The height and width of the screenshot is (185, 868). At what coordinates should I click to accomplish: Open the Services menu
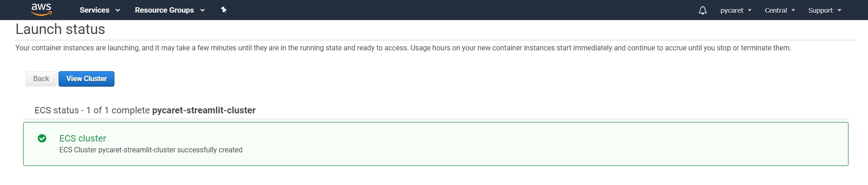click(x=94, y=10)
